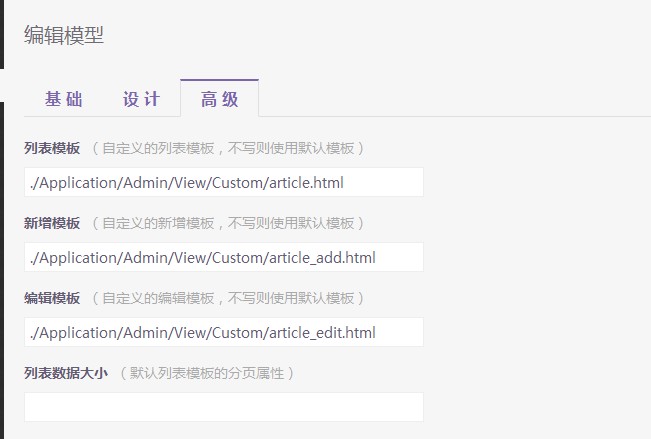Open the 设计 tab
The image size is (651, 439).
click(141, 99)
